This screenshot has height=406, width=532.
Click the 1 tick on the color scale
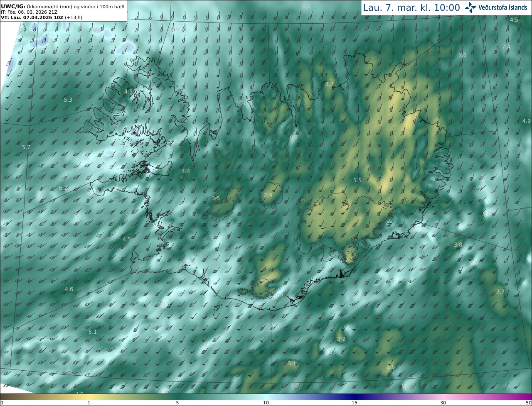[89, 403]
